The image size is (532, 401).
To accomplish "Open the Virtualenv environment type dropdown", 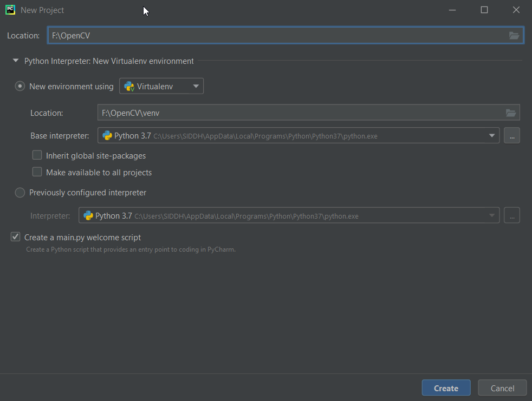I will pyautogui.click(x=161, y=86).
